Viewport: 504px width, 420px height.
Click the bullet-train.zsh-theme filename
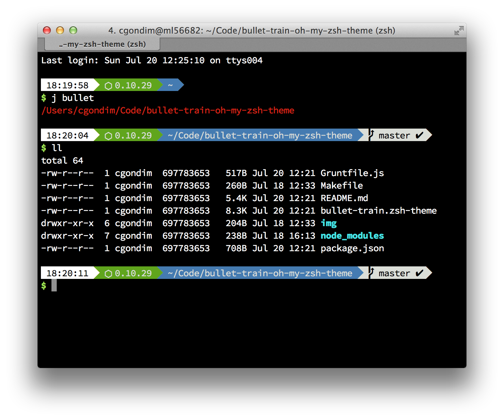coord(378,211)
